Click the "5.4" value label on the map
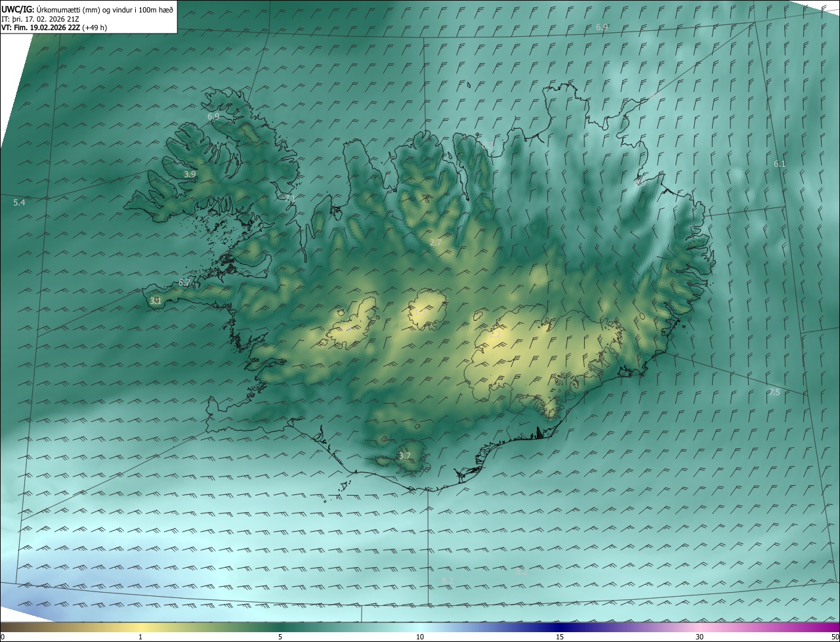The width and height of the screenshot is (840, 642). [19, 203]
